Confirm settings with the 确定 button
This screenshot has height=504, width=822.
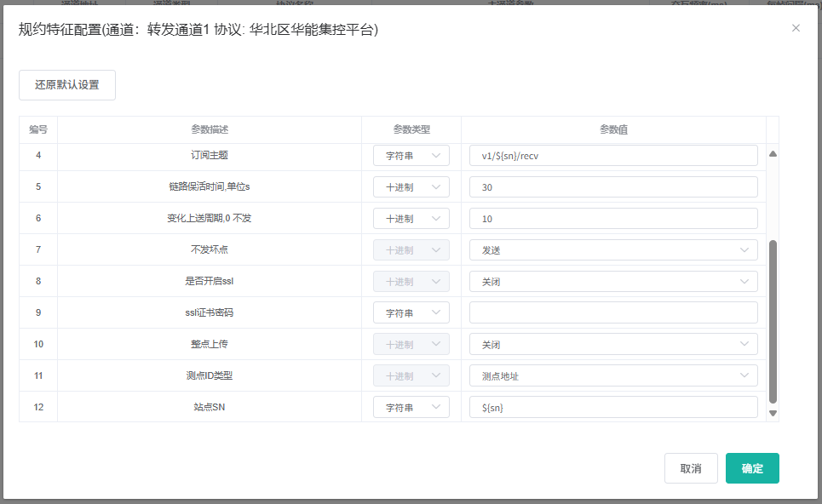tap(752, 468)
